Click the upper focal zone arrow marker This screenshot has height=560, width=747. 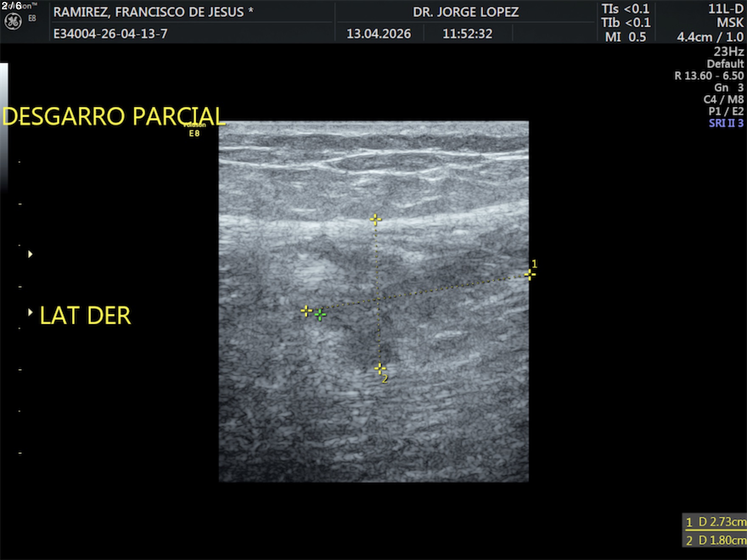click(30, 254)
